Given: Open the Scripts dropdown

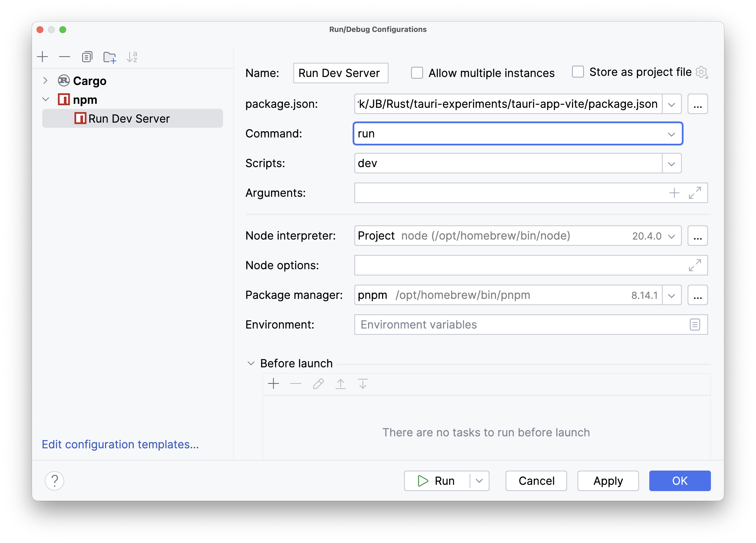Looking at the screenshot, I should (x=671, y=163).
